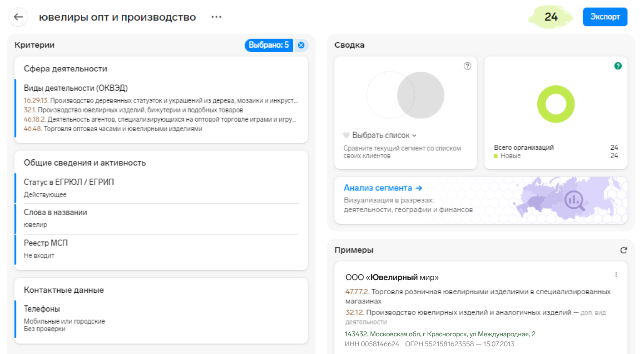Click the heart icon next to Выбрать список
Image resolution: width=644 pixels, height=354 pixels.
[347, 135]
